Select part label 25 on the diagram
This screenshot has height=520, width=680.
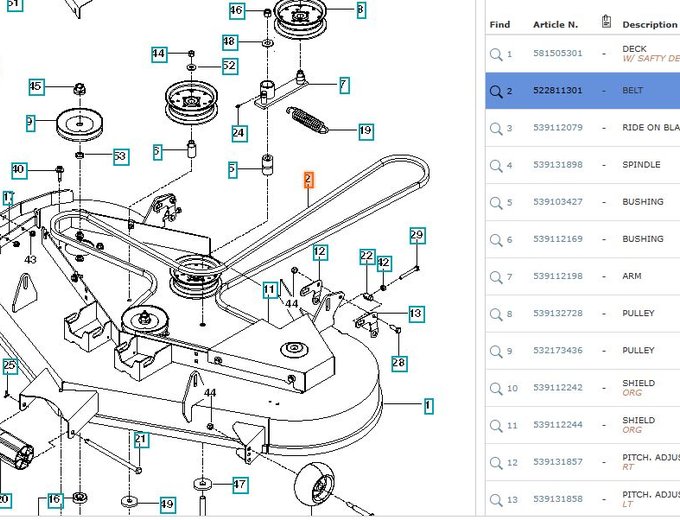click(10, 366)
